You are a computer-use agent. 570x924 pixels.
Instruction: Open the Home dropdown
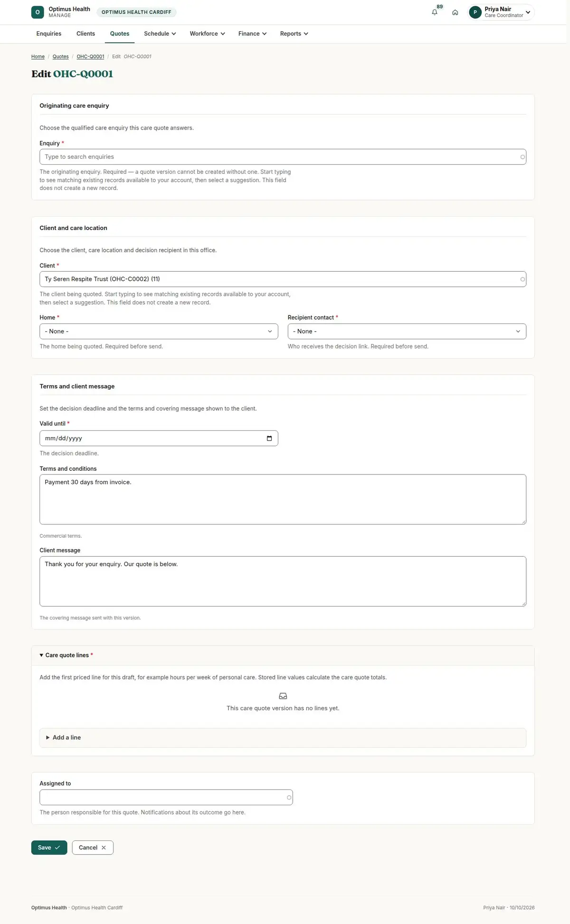point(159,332)
